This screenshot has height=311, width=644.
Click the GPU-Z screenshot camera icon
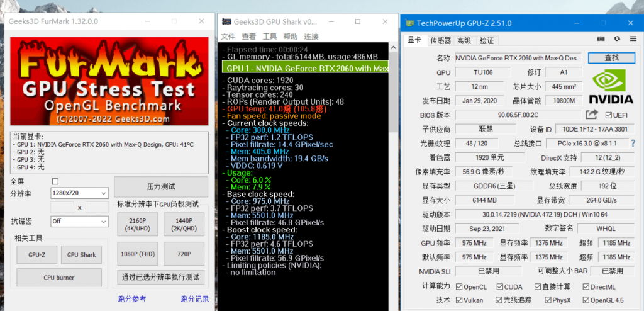coord(601,38)
